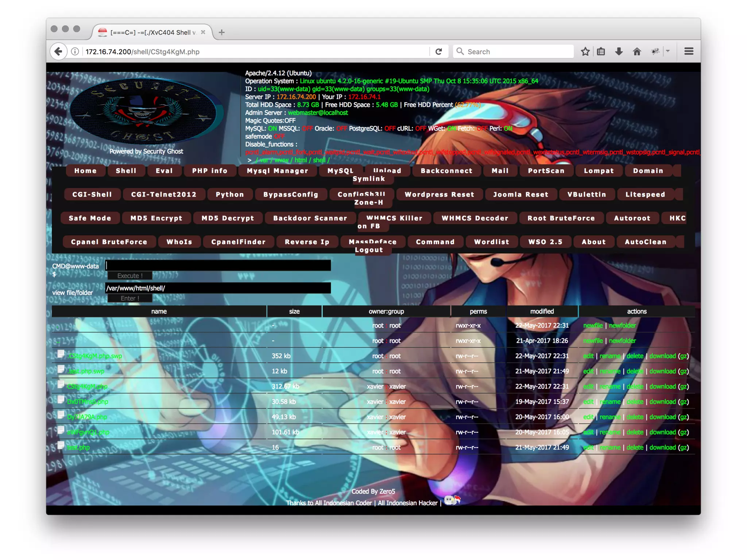747x560 pixels.
Task: Show site info icon in address bar
Action: pos(75,51)
